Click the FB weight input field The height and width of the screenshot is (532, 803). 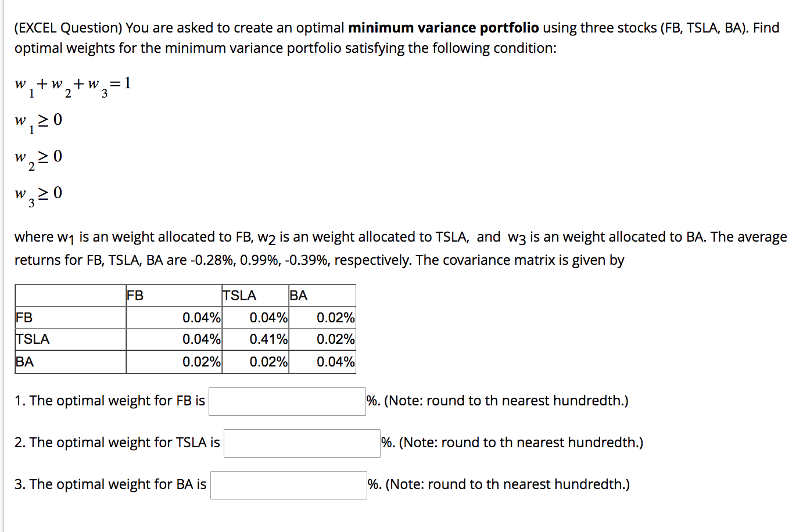click(x=287, y=401)
